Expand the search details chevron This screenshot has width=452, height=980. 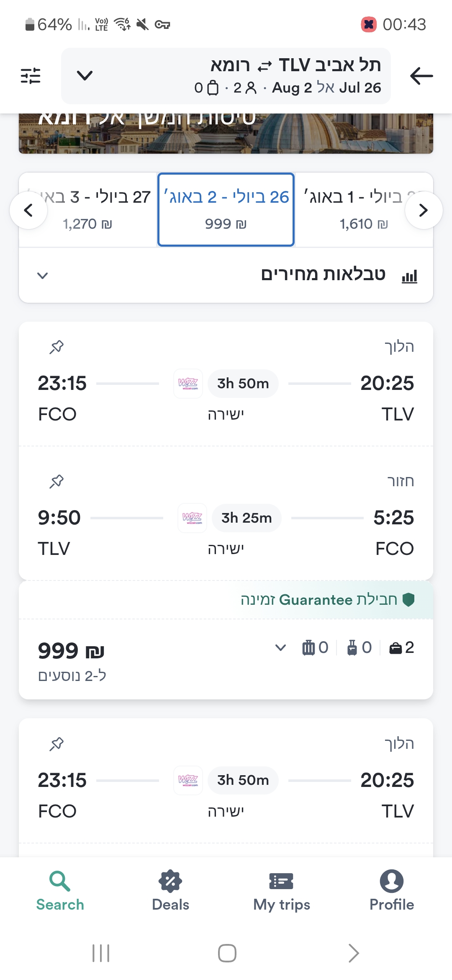click(85, 76)
